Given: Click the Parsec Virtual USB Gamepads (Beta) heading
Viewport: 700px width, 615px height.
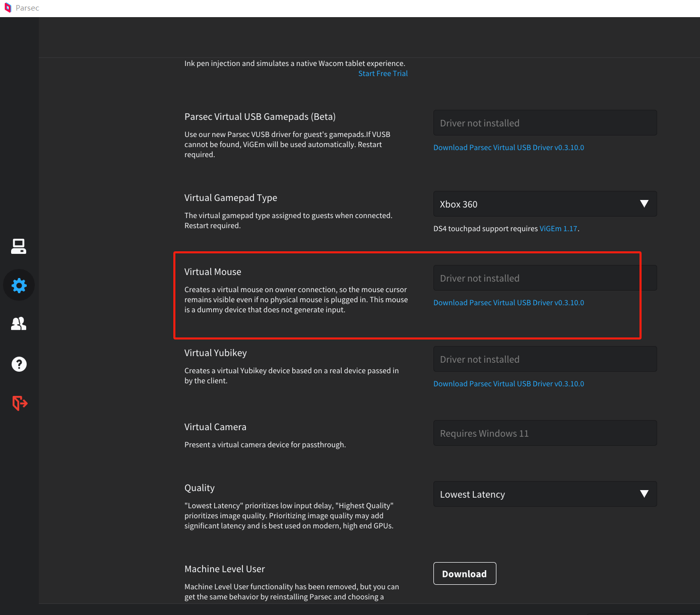Looking at the screenshot, I should pyautogui.click(x=260, y=117).
